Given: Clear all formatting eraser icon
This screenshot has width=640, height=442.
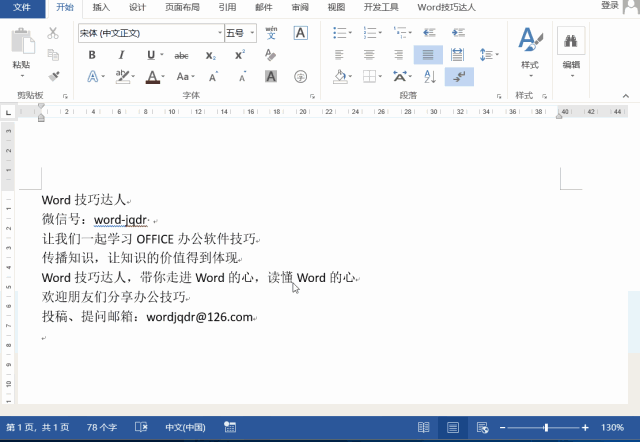Looking at the screenshot, I should 270,55.
